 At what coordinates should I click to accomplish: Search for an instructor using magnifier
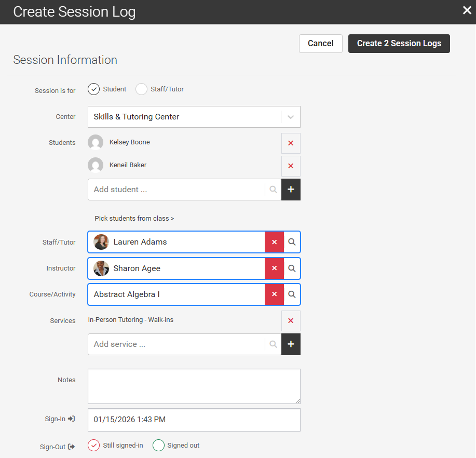[x=292, y=268]
